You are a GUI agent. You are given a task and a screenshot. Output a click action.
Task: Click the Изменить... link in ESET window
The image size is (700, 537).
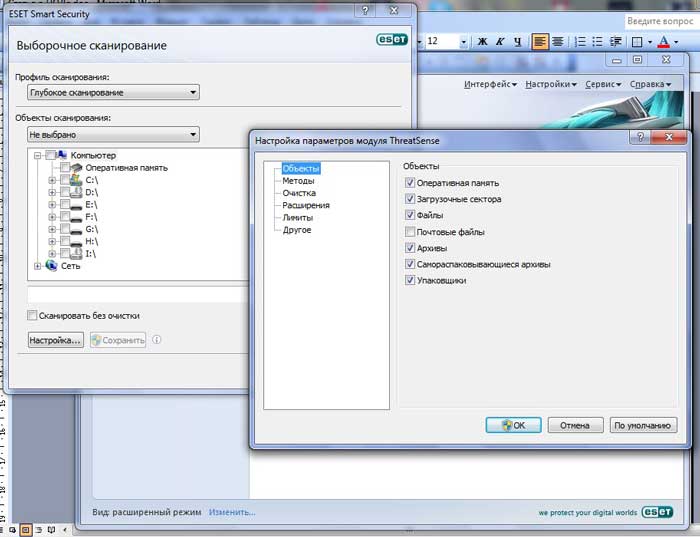[x=232, y=512]
